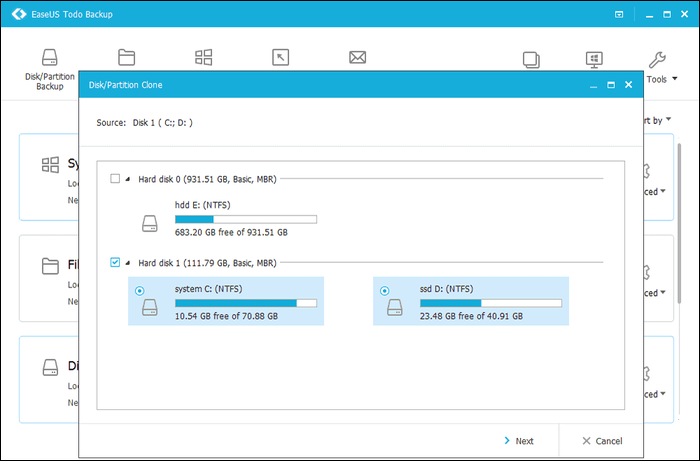Click "10.54 GB free of 70.88 GB" text
The width and height of the screenshot is (700, 461).
[226, 316]
